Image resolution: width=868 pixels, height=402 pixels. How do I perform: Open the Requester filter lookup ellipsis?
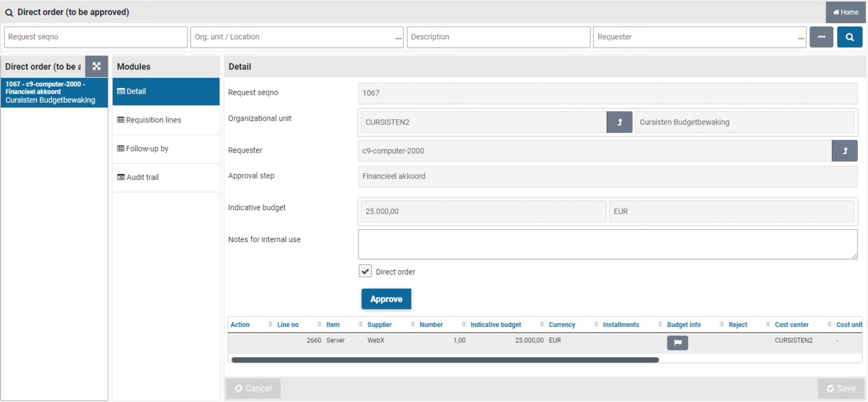coord(801,38)
